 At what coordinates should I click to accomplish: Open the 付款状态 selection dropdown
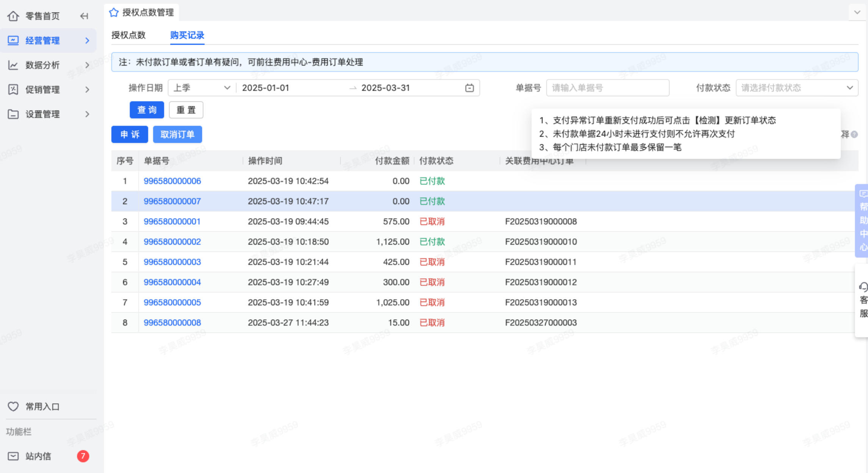tap(797, 88)
